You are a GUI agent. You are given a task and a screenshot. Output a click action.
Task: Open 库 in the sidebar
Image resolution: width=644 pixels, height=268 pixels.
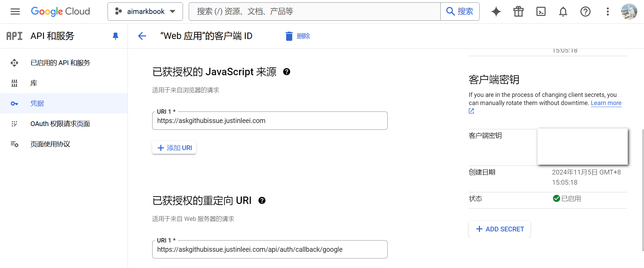pyautogui.click(x=34, y=83)
